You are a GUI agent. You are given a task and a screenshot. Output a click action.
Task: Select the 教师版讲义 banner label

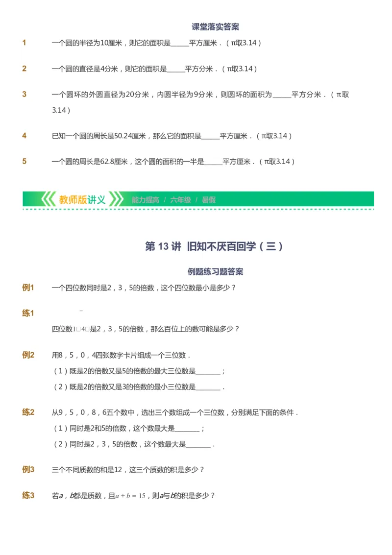(x=81, y=198)
